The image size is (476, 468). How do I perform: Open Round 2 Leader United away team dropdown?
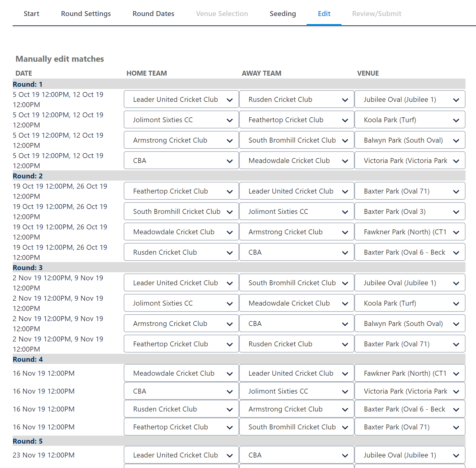pyautogui.click(x=297, y=191)
